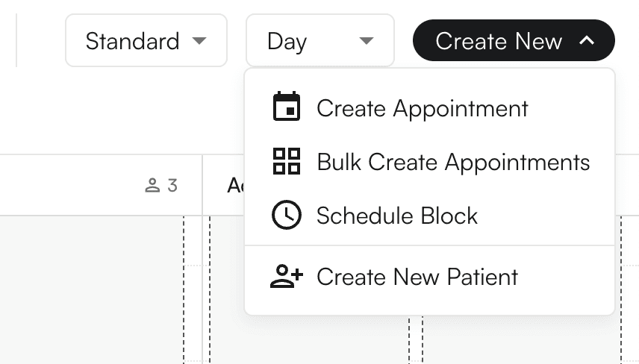Click the caret arrow in Day selector
This screenshot has width=639, height=364.
(366, 40)
